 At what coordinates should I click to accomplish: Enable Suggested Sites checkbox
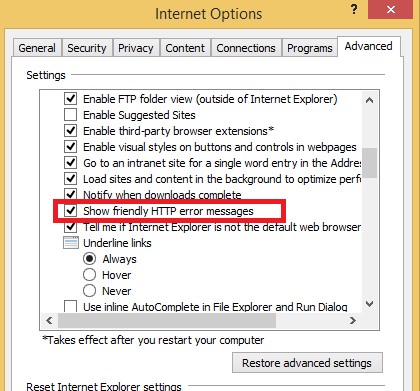click(x=70, y=115)
